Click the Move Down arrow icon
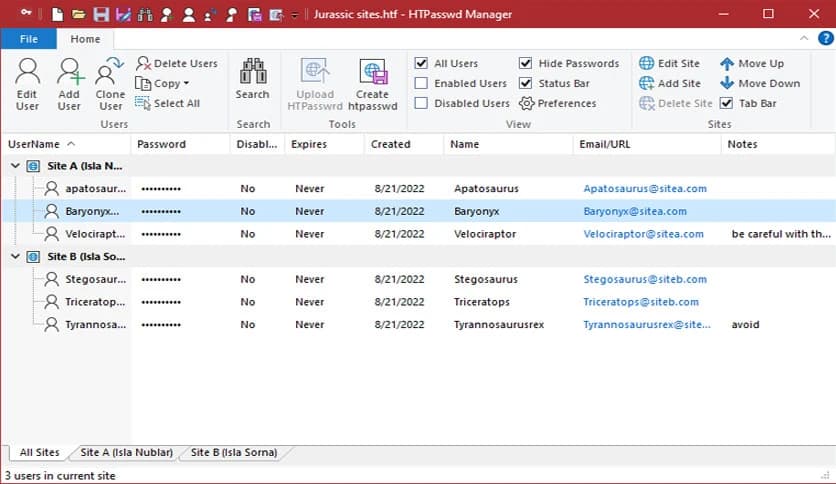The height and width of the screenshot is (484, 836). pos(727,84)
